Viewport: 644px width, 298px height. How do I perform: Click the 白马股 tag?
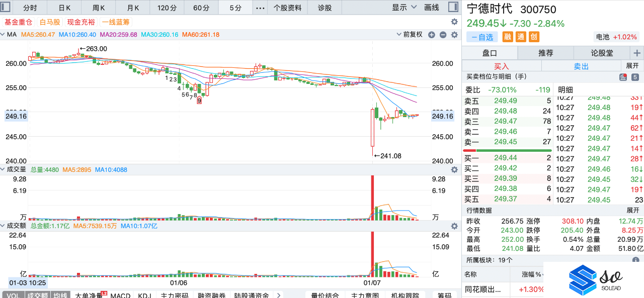tap(50, 22)
